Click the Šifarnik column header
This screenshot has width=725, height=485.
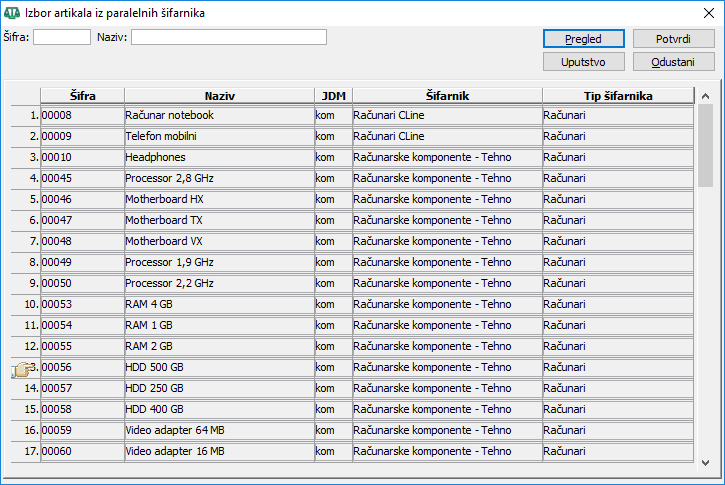point(447,95)
